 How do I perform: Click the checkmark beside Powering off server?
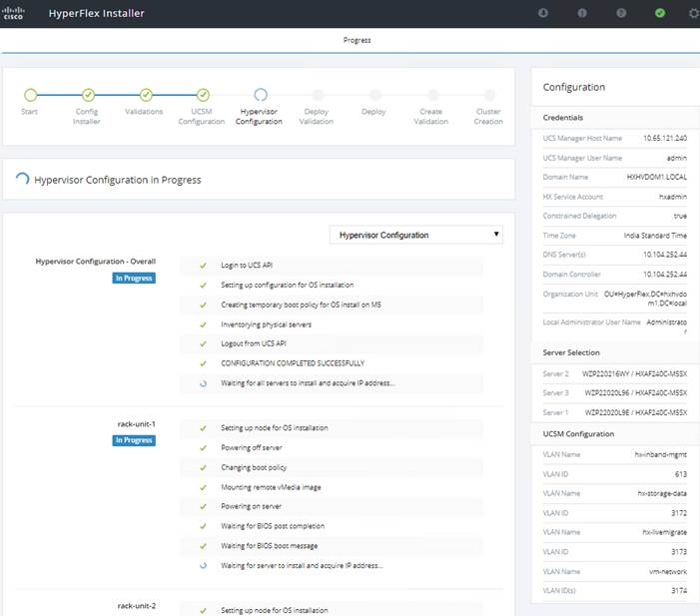[x=203, y=447]
